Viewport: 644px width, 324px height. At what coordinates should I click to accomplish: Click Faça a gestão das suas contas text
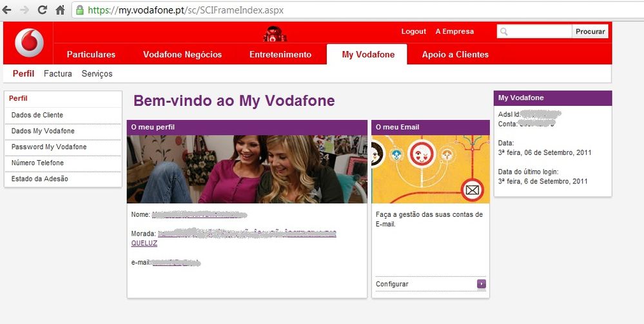(429, 219)
